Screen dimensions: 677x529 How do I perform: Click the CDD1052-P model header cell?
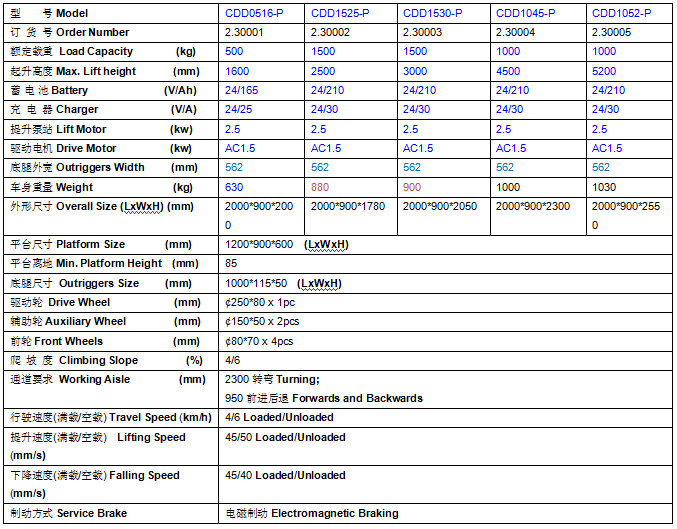pos(621,14)
